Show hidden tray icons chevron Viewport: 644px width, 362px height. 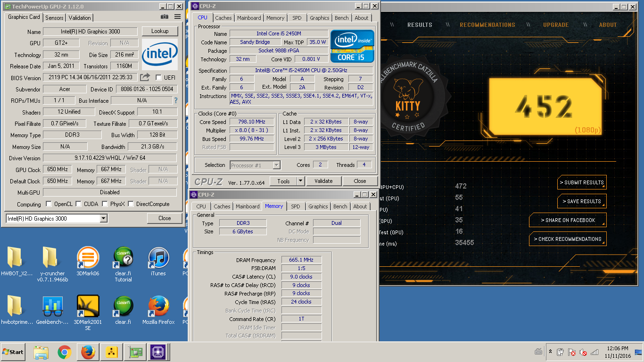pos(550,352)
